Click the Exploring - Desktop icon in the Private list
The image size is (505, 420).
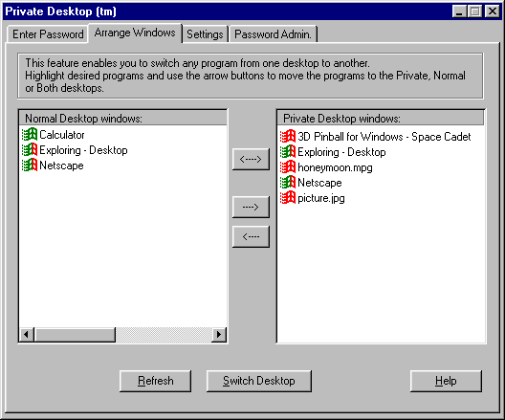pos(288,152)
